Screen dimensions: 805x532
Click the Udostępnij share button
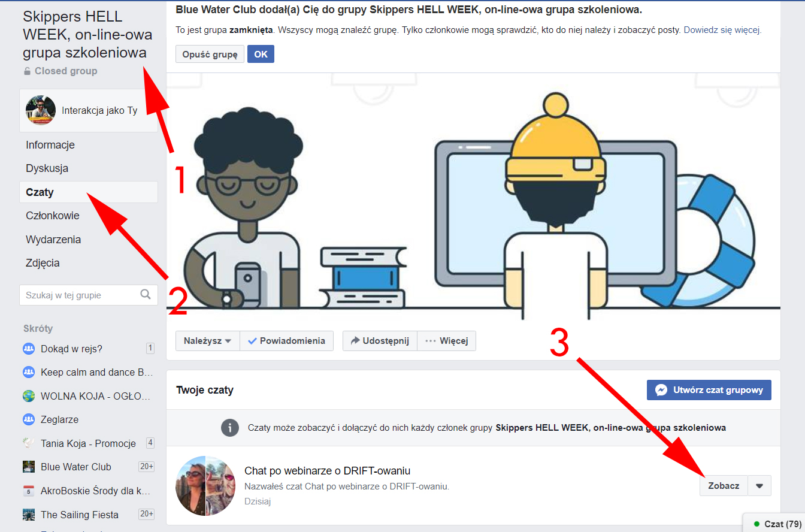(x=380, y=341)
